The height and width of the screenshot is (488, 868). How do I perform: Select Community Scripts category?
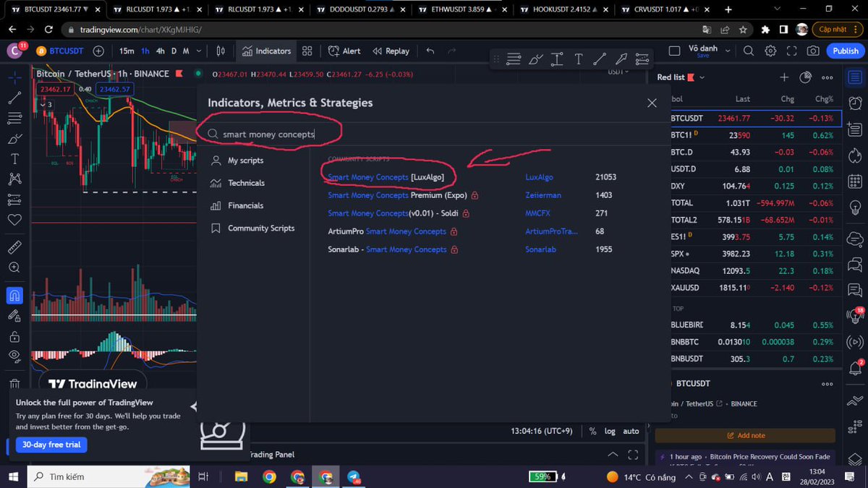click(x=260, y=228)
